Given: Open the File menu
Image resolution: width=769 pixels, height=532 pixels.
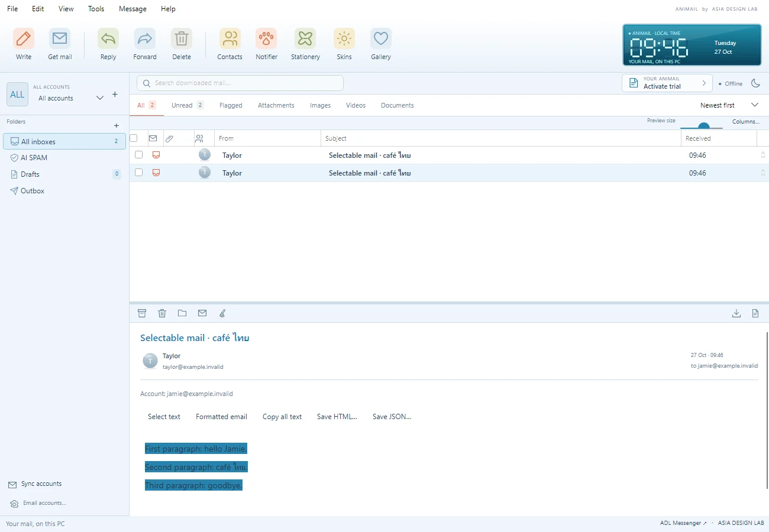Looking at the screenshot, I should tap(12, 9).
